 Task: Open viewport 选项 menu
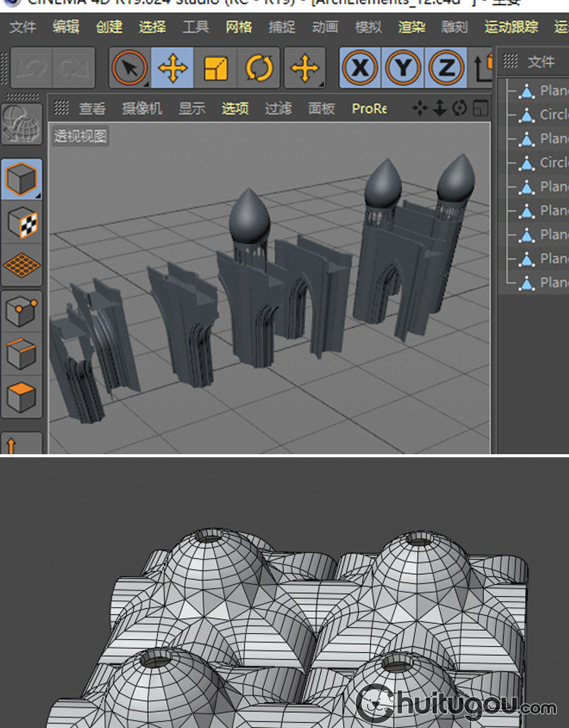(234, 108)
